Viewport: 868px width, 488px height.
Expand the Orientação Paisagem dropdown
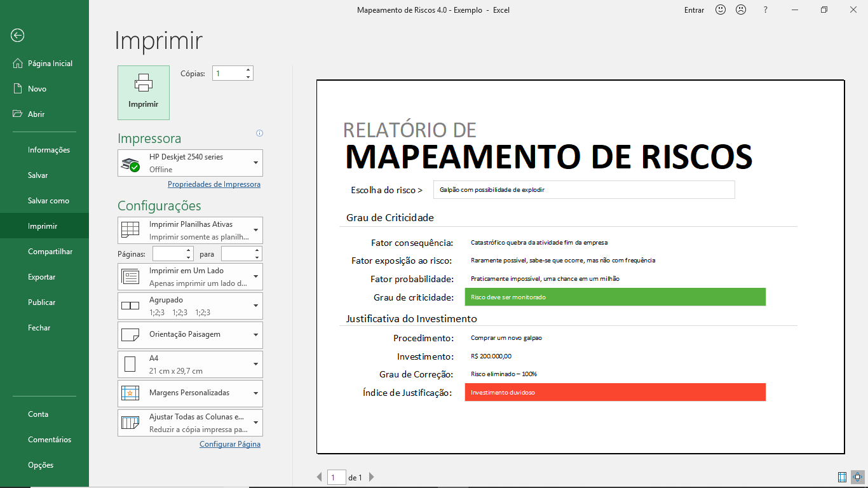click(191, 335)
